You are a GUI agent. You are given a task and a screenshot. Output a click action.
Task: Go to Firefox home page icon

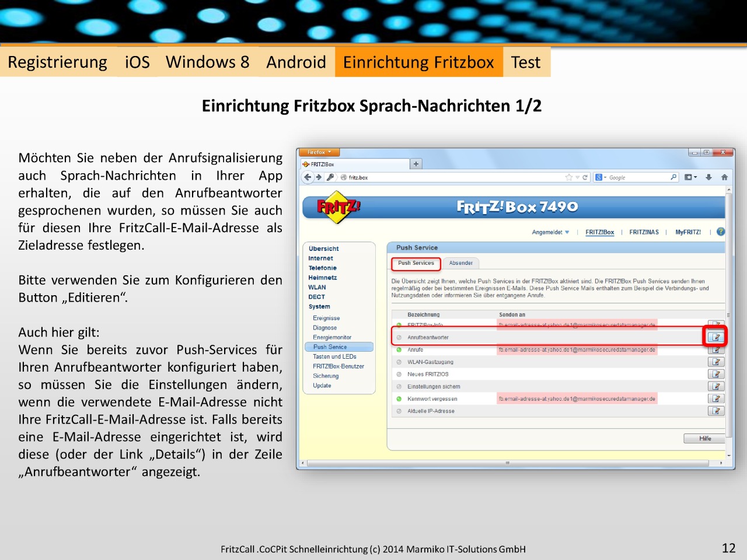(724, 177)
